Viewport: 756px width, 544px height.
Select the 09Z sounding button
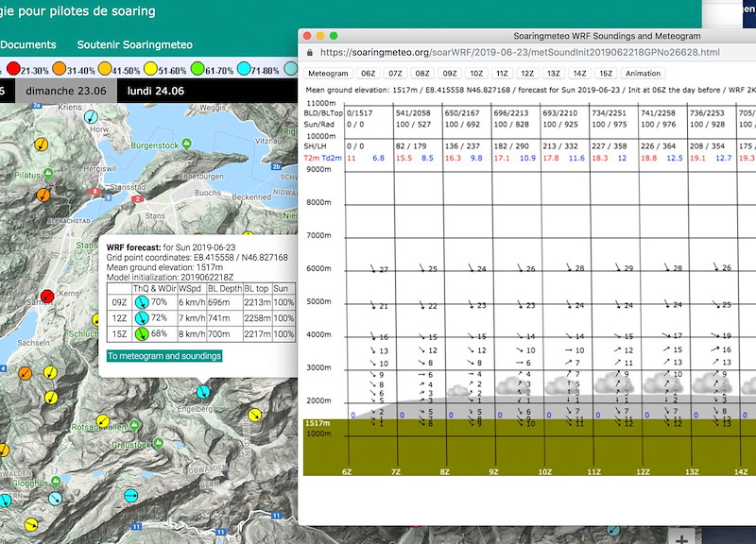pos(450,74)
